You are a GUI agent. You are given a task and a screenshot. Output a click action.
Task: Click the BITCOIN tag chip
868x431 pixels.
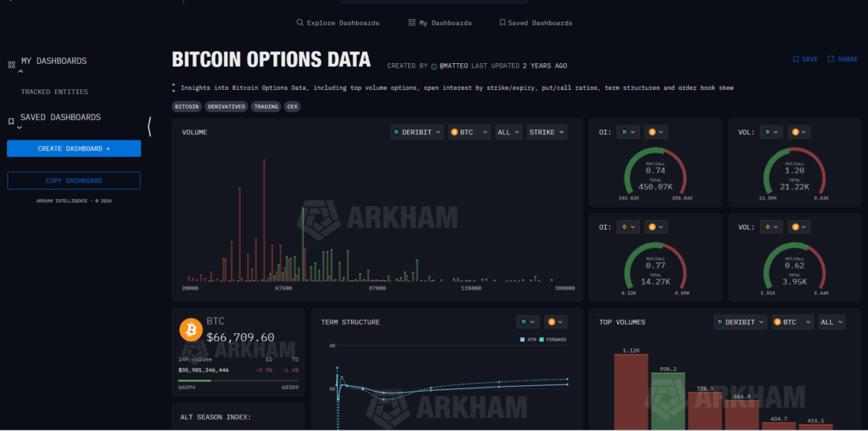point(187,107)
